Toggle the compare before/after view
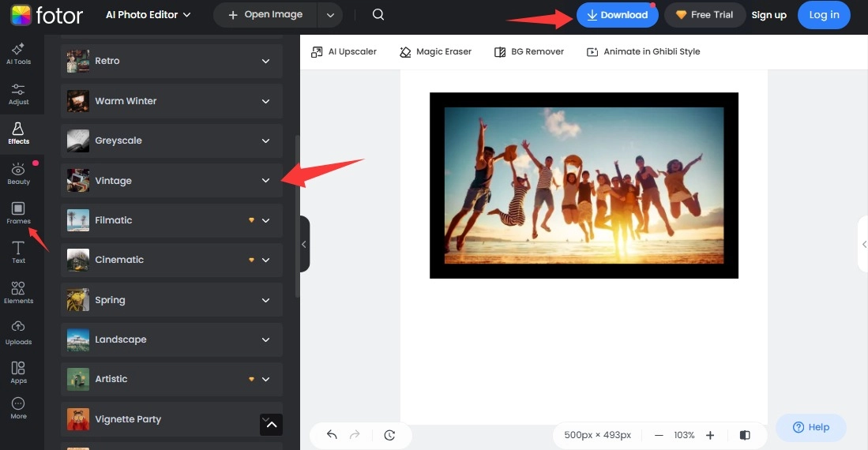868x450 pixels. (x=745, y=435)
